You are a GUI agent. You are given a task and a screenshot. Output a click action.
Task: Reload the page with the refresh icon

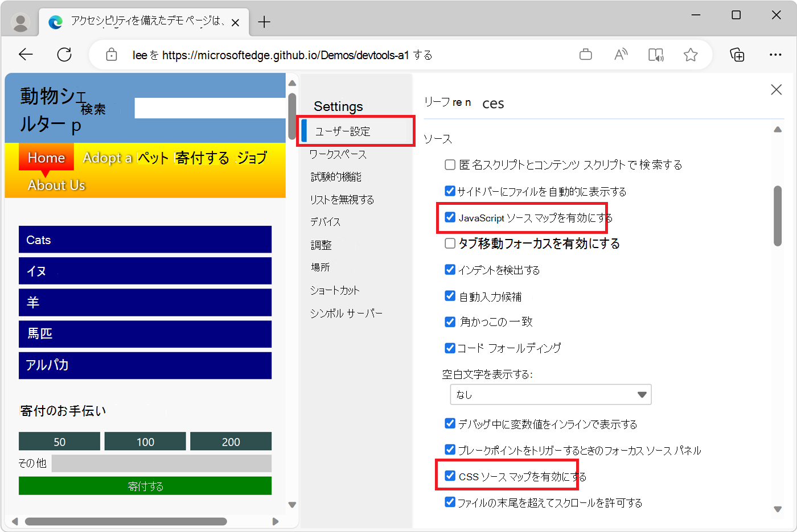point(64,54)
